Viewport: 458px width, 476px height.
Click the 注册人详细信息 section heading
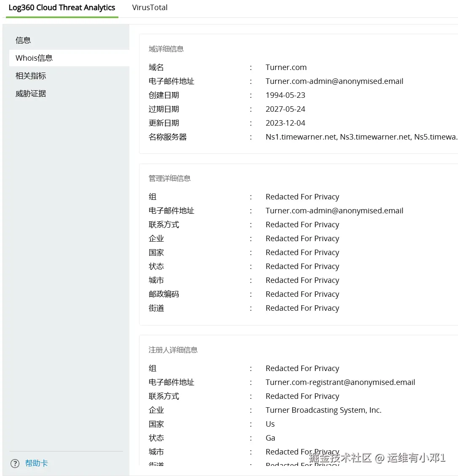173,350
